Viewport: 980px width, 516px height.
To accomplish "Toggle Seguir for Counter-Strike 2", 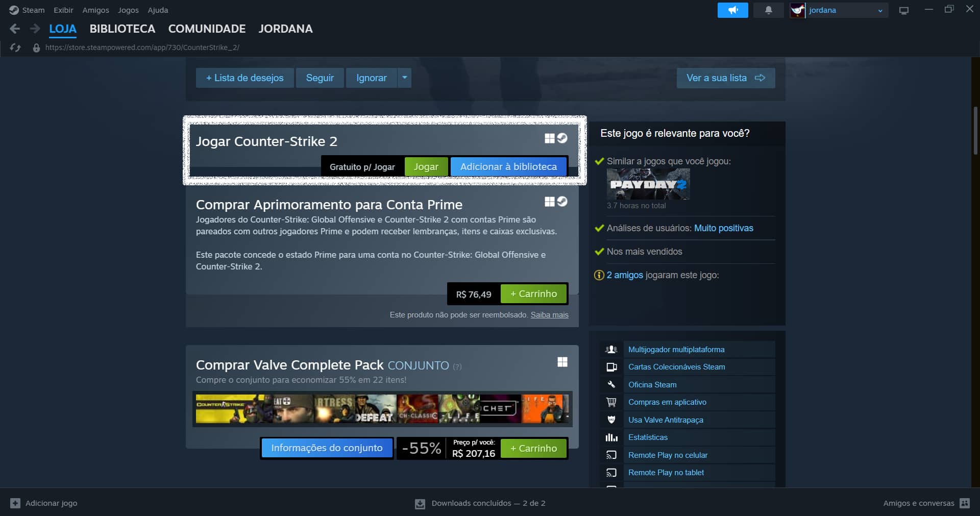I will click(x=320, y=78).
